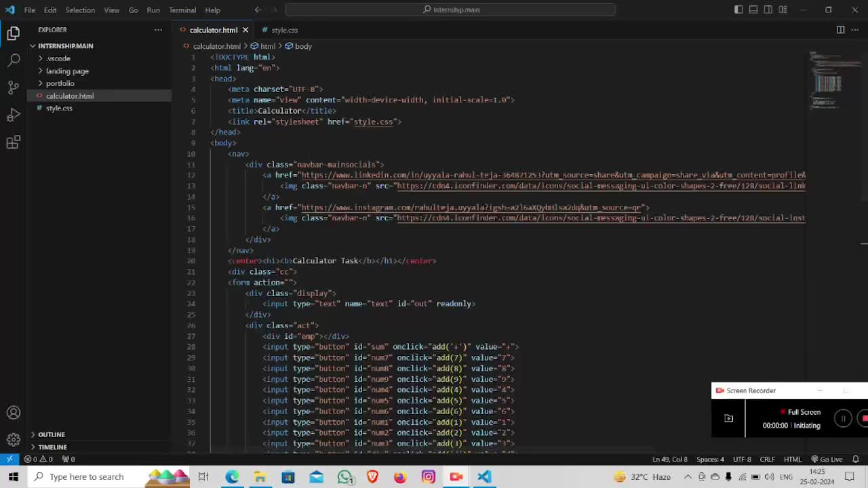Expand the landing page folder
The image size is (868, 488).
click(67, 71)
